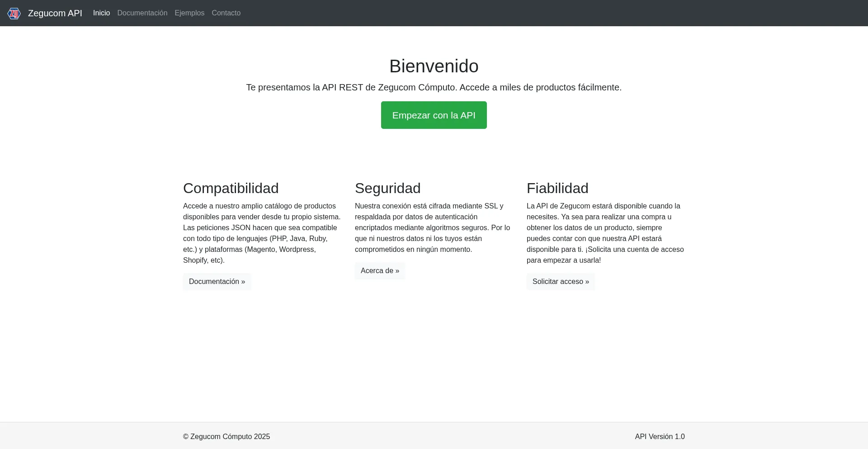Go to the Inicio nav item
Screen dimensions: 868x449
(x=101, y=13)
